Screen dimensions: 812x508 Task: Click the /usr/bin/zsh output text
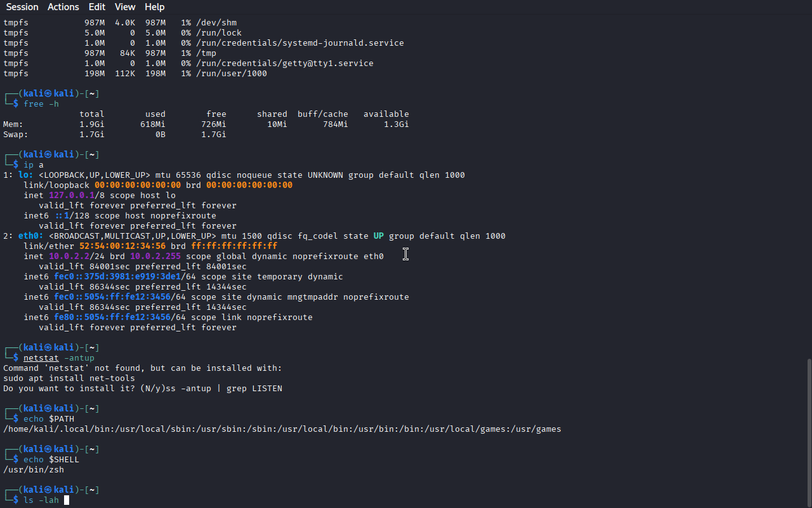pos(34,470)
